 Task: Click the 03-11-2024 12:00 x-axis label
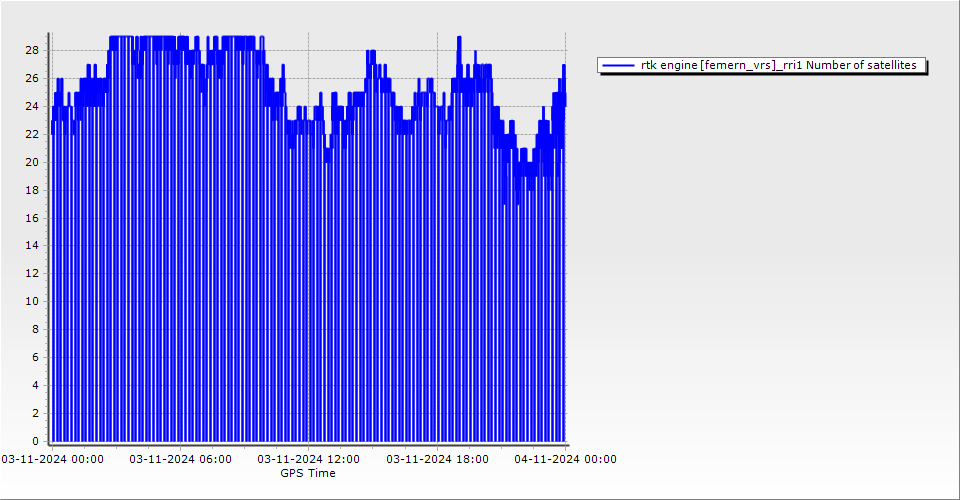(308, 459)
